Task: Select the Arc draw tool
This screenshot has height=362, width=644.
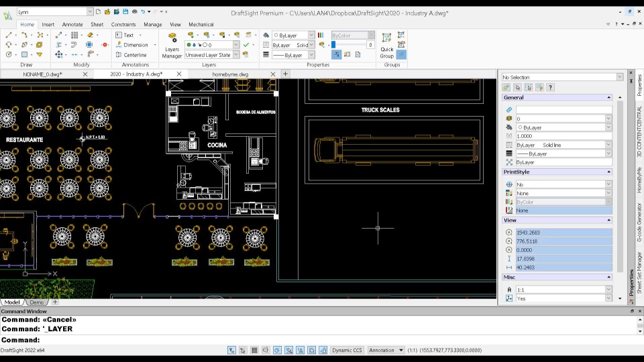Action: [x=9, y=44]
